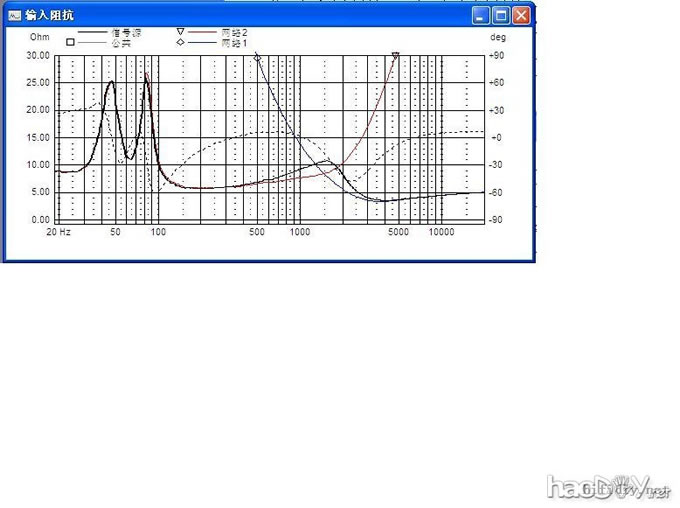Screen dimensions: 680x508
Task: Click the triangle marker in 网络2 legend
Action: [181, 33]
